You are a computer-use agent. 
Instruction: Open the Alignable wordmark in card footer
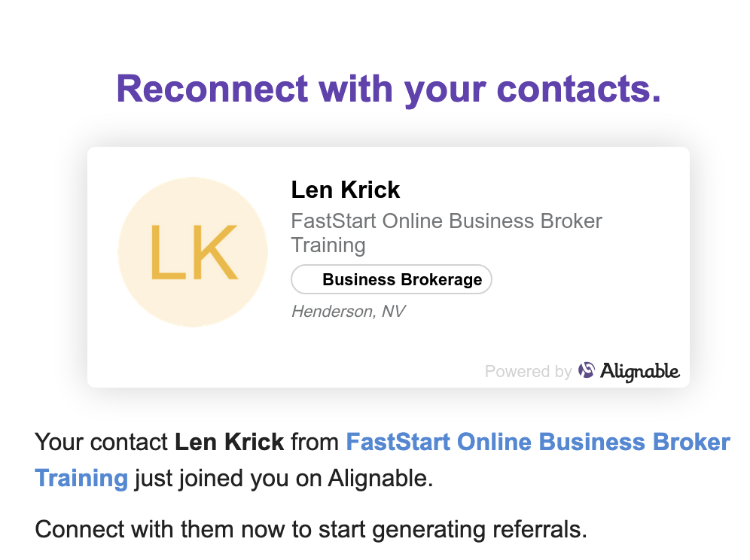(640, 371)
